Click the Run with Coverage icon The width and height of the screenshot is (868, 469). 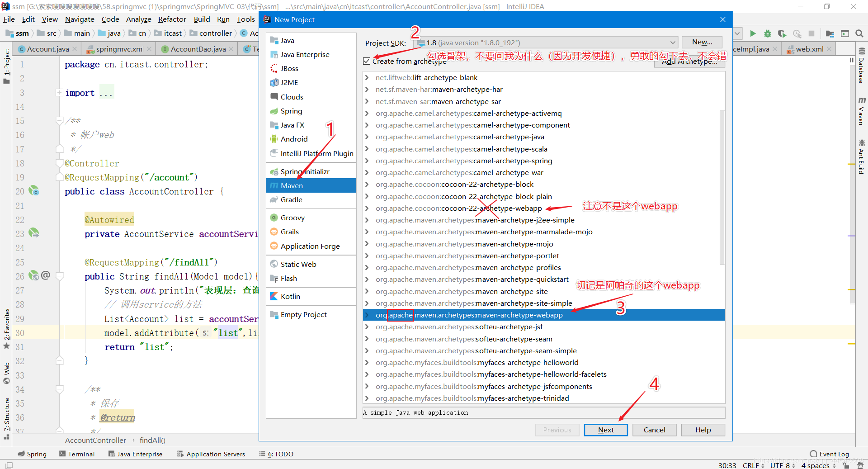pos(782,33)
